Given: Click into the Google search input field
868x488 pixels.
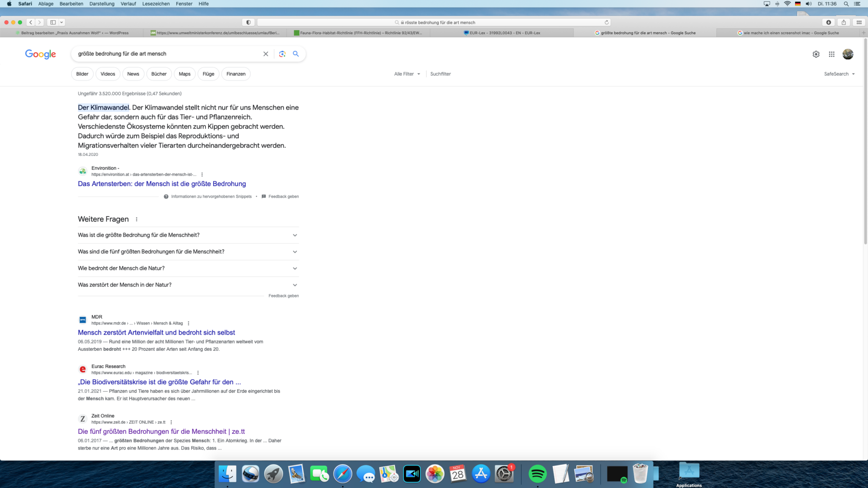Looking at the screenshot, I should (167, 54).
